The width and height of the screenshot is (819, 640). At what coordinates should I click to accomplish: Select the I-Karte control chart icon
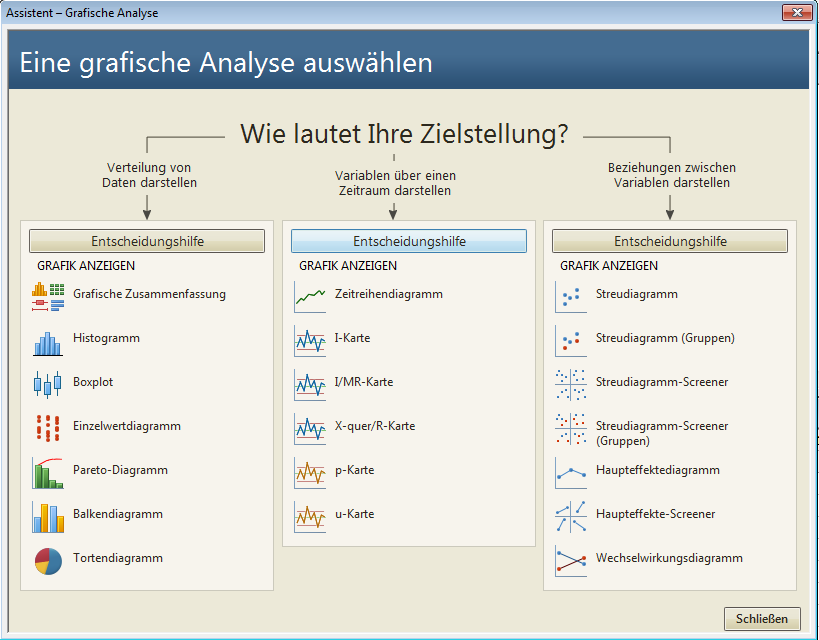(x=310, y=341)
